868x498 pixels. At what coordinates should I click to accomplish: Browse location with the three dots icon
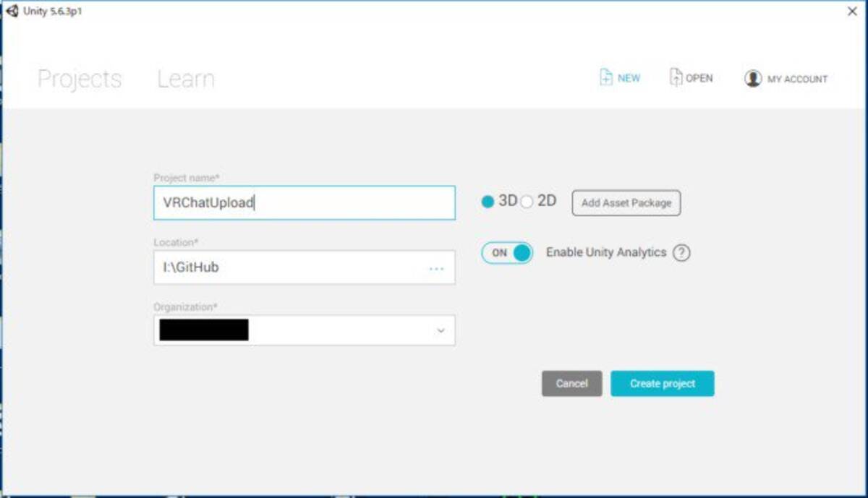tap(436, 268)
